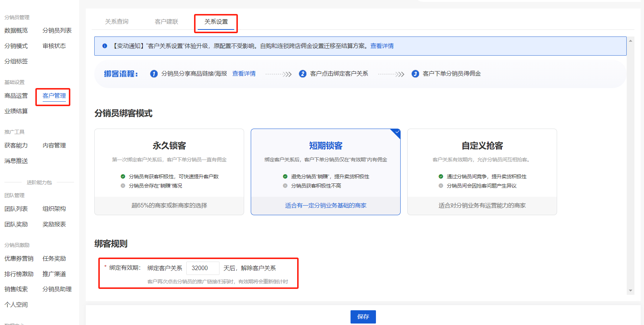Image resolution: width=644 pixels, height=325 pixels.
Task: Click the 分销员绑客模式 heading
Action: [123, 113]
